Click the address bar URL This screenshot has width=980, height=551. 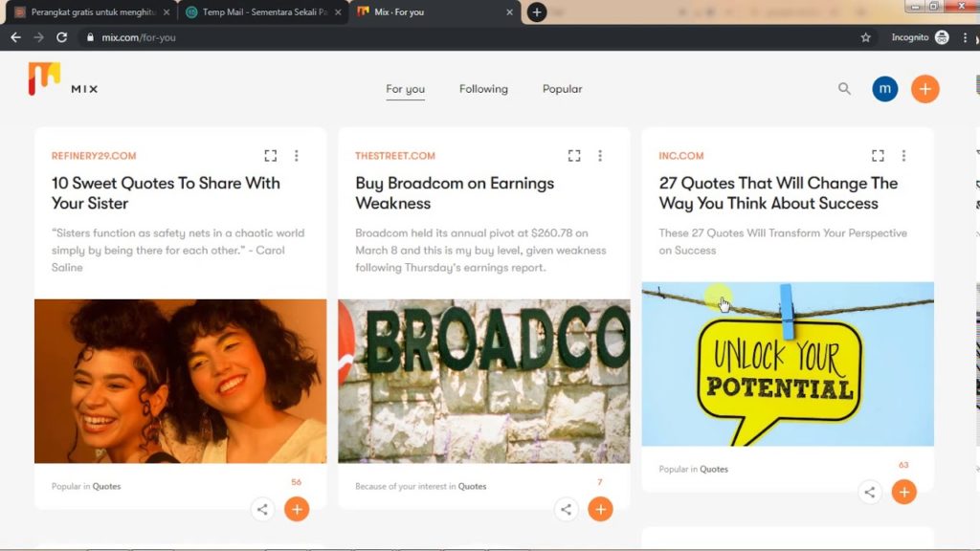(x=139, y=37)
